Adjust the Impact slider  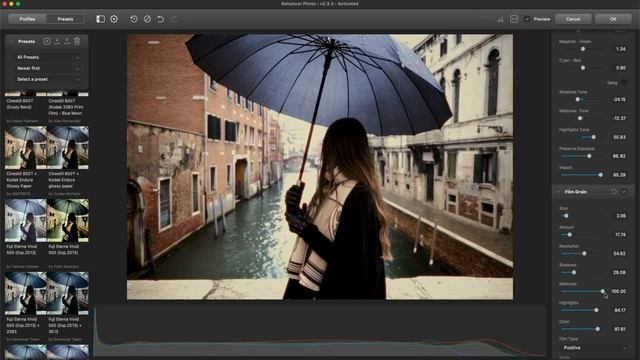coord(600,175)
